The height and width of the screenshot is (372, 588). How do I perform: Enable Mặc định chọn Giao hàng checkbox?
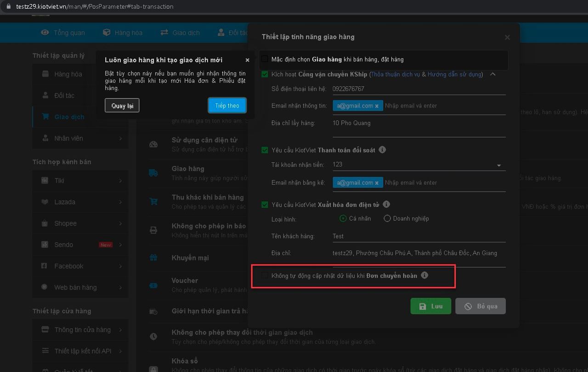[x=265, y=59]
